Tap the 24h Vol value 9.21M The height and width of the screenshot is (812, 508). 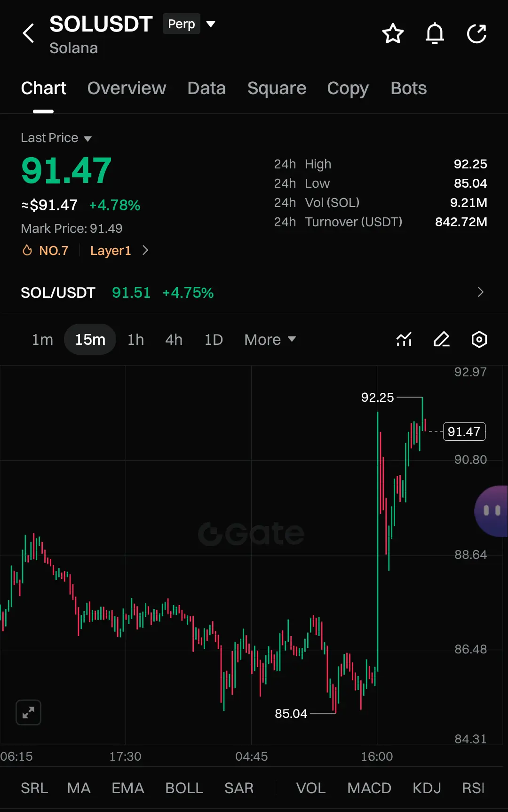pyautogui.click(x=468, y=202)
